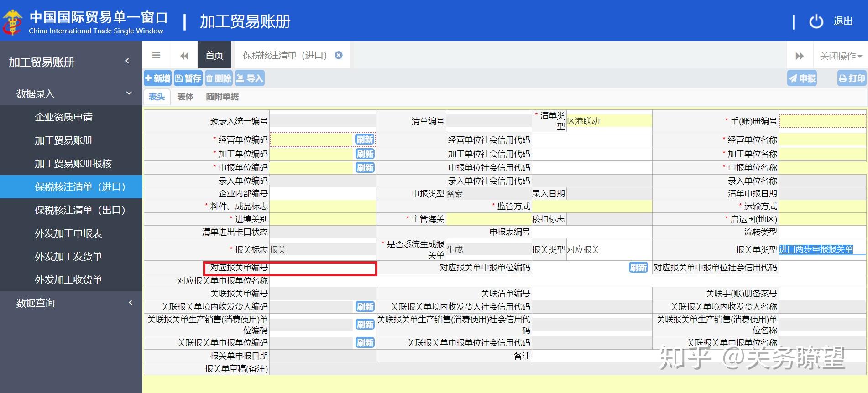Click the 清单类型 field showing 区港联动
Image resolution: width=868 pixels, height=393 pixels.
[609, 121]
